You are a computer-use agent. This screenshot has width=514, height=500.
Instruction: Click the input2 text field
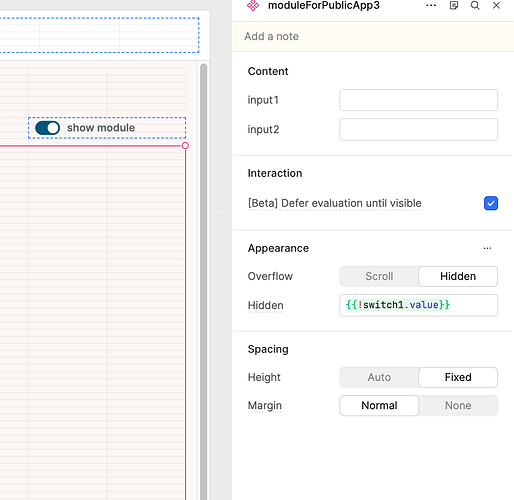click(x=418, y=129)
